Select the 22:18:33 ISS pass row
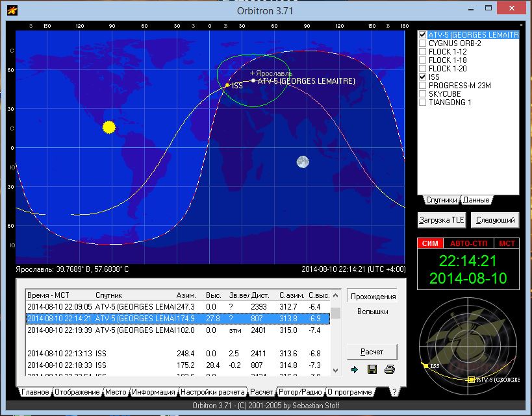This screenshot has height=416, width=532. [x=178, y=365]
